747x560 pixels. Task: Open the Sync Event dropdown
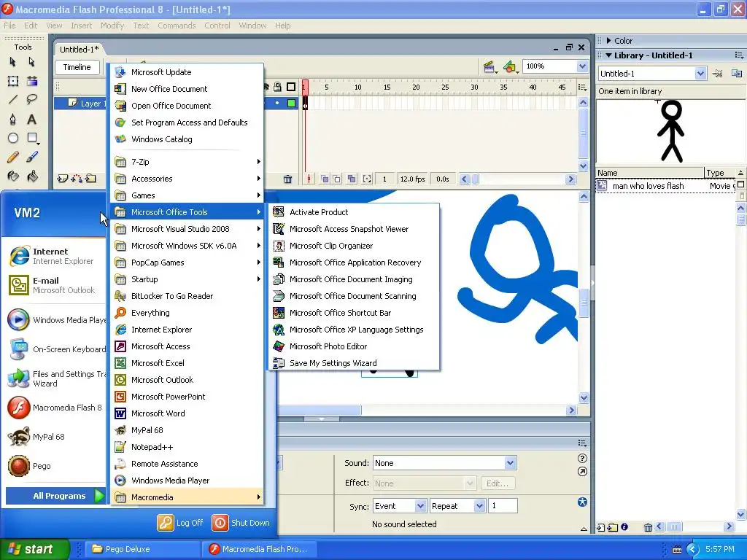420,506
